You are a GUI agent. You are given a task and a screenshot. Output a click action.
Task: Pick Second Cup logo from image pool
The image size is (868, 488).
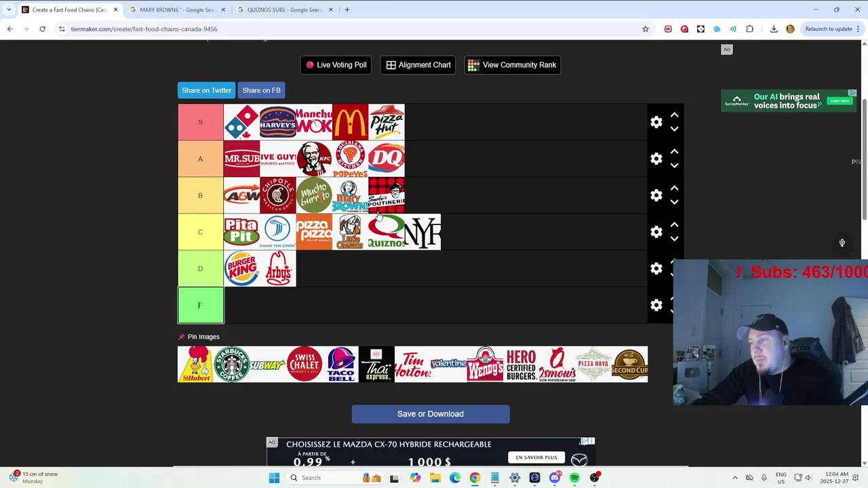tap(629, 365)
